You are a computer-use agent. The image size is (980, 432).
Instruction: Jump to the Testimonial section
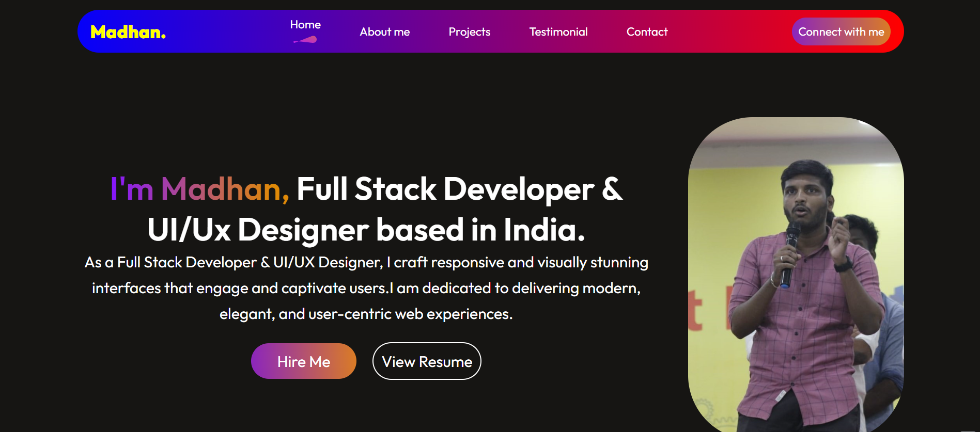point(558,32)
